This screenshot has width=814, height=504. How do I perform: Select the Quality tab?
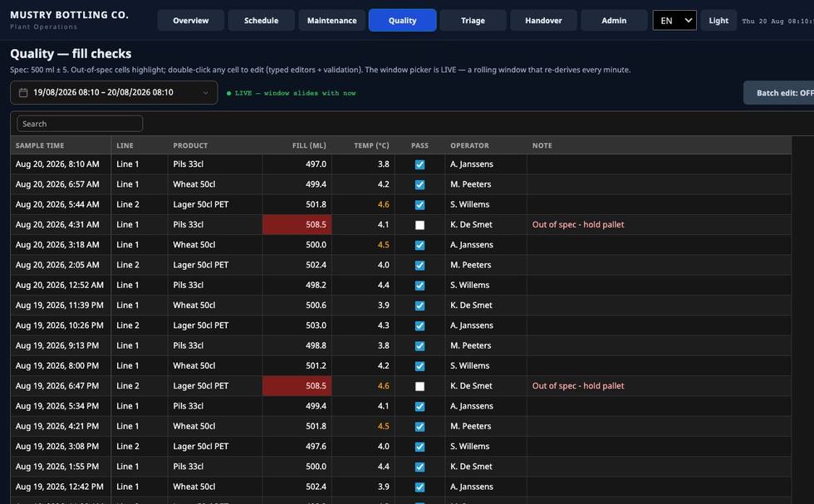pos(402,21)
